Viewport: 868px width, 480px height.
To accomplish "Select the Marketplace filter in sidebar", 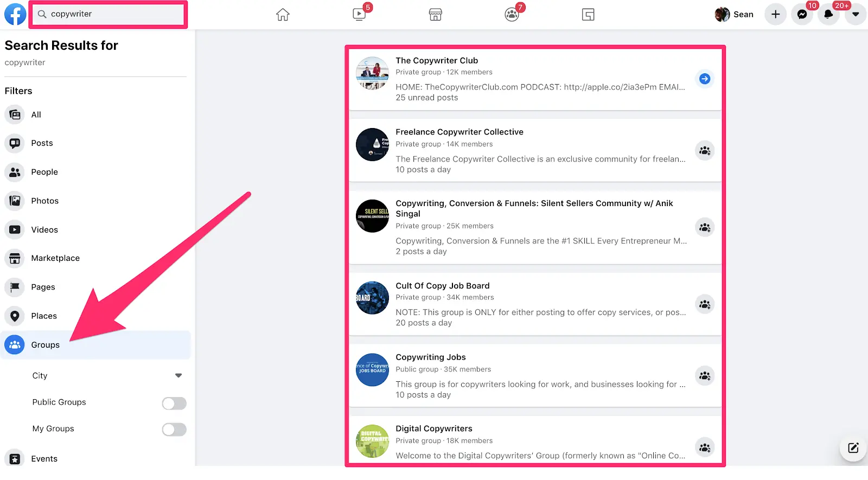I will tap(95, 258).
